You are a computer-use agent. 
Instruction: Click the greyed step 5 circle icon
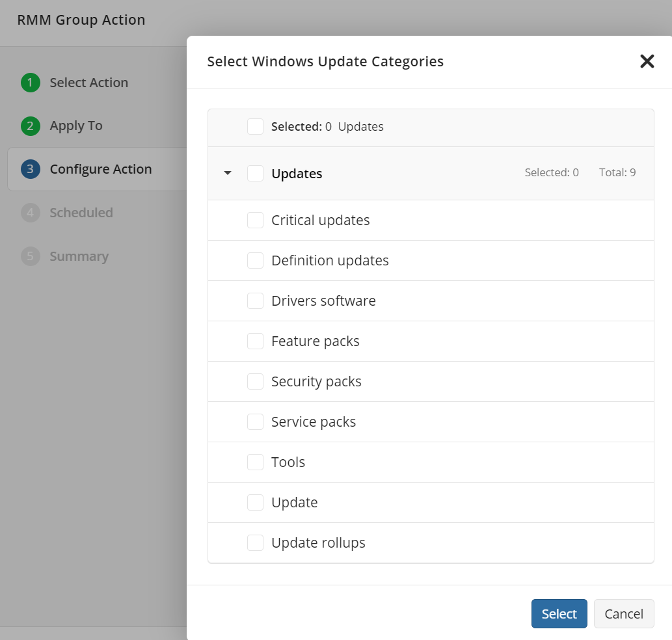pyautogui.click(x=31, y=256)
